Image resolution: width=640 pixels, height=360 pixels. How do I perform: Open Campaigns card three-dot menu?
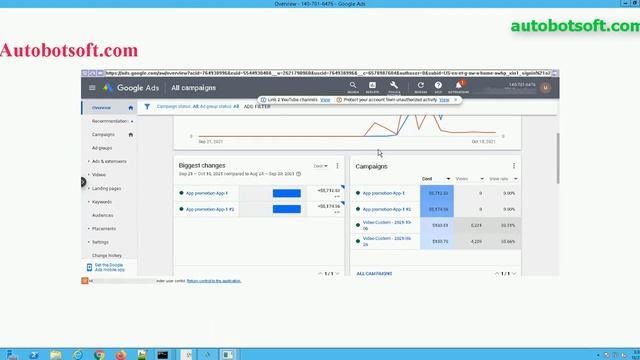coord(513,166)
